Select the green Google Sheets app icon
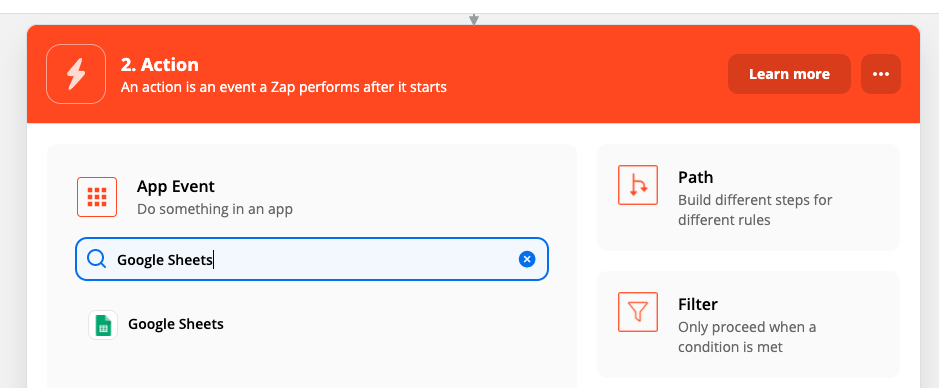The height and width of the screenshot is (388, 939). (x=103, y=325)
